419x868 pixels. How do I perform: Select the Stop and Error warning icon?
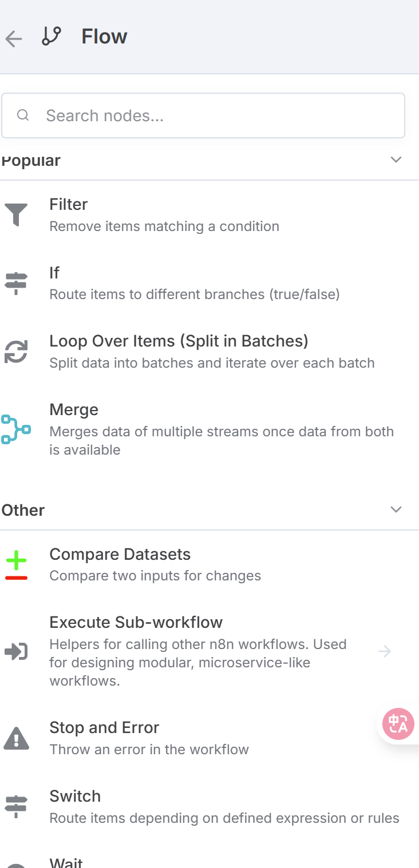[16, 738]
